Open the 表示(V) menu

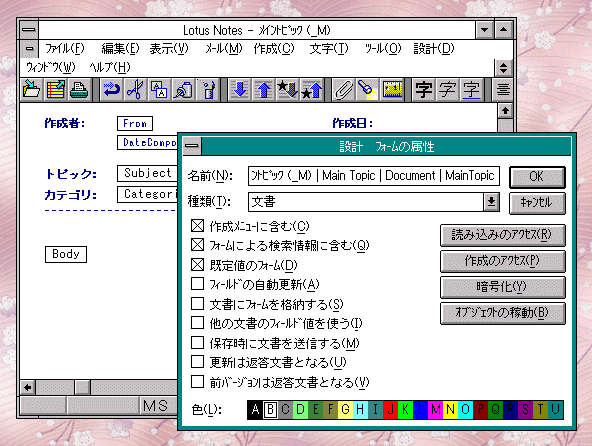pos(169,49)
